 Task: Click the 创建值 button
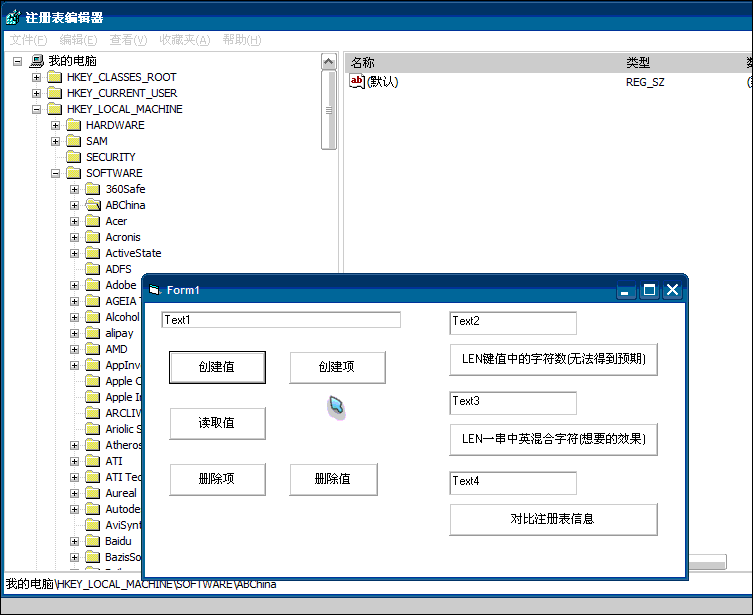pos(217,367)
